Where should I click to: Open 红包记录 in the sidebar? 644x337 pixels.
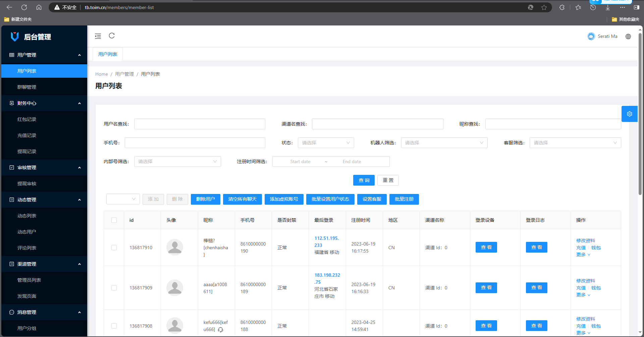pyautogui.click(x=44, y=119)
